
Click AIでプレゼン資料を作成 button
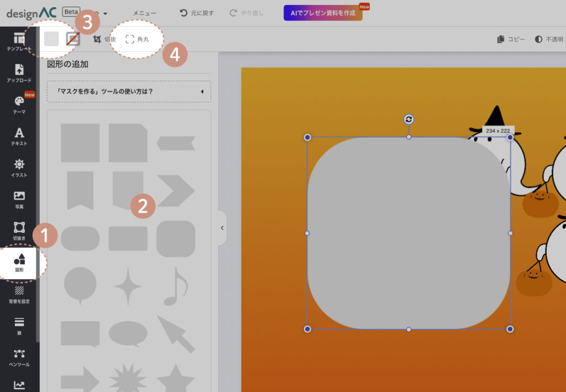pyautogui.click(x=323, y=13)
